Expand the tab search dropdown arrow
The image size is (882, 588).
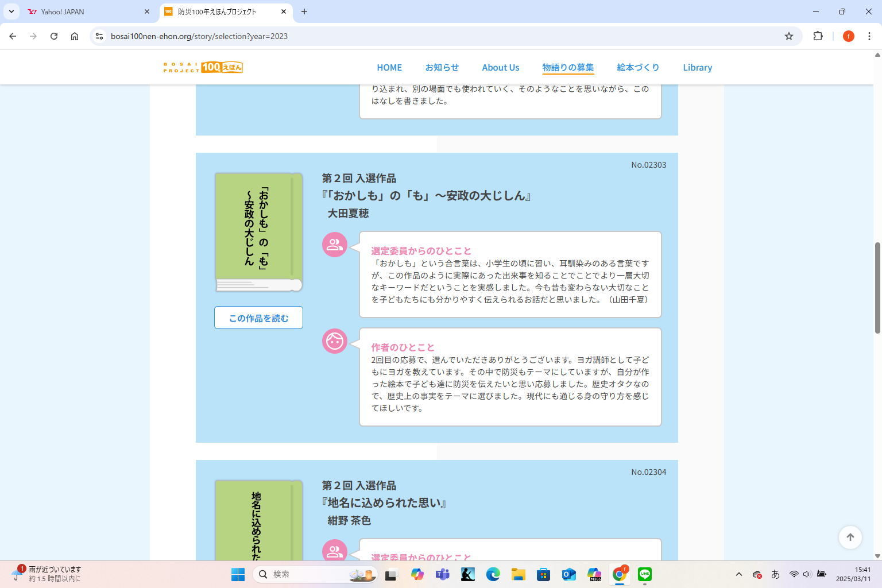(x=11, y=11)
